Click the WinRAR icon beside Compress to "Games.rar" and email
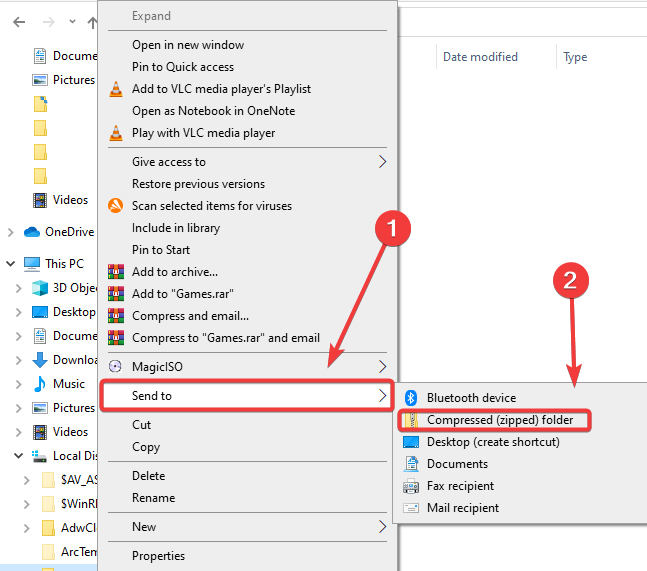The image size is (647, 571). (116, 337)
